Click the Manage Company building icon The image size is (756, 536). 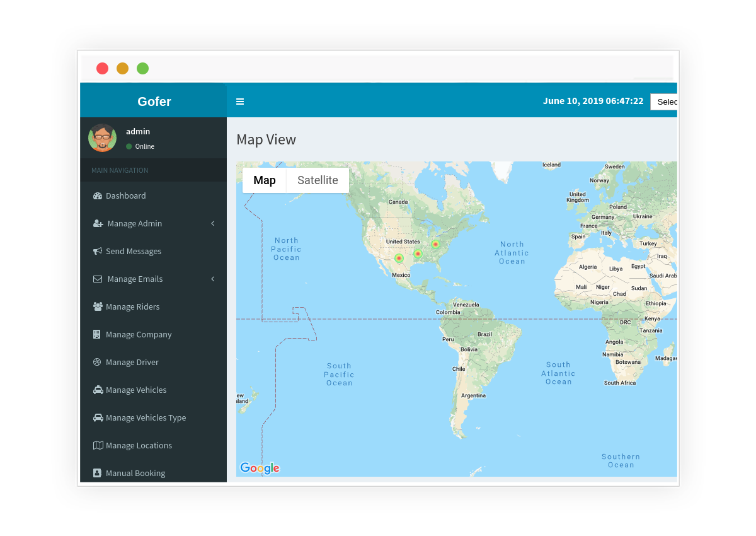click(x=96, y=334)
